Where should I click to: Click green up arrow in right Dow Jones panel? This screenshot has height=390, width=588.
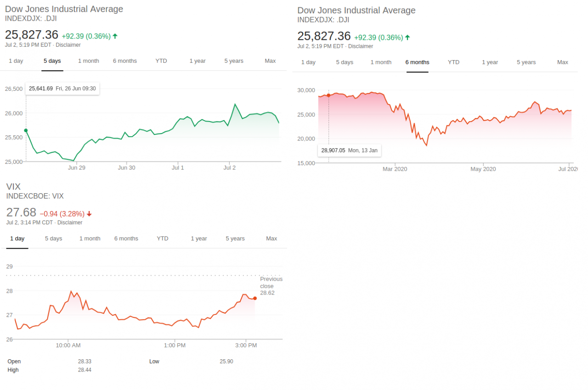407,37
